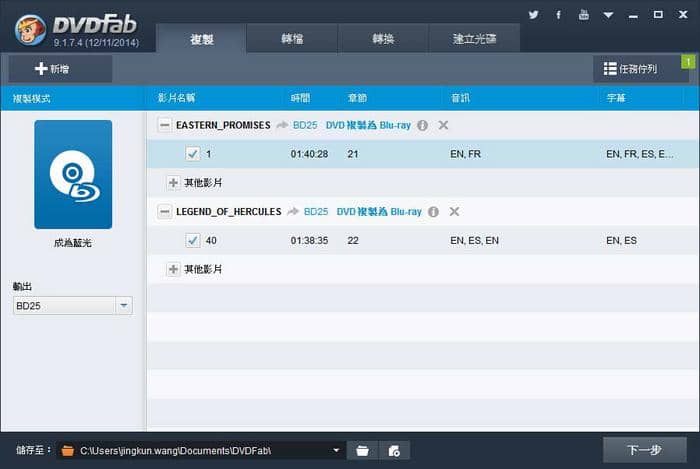Collapse the LEGEND_OF_HERCULES entry

click(x=164, y=212)
